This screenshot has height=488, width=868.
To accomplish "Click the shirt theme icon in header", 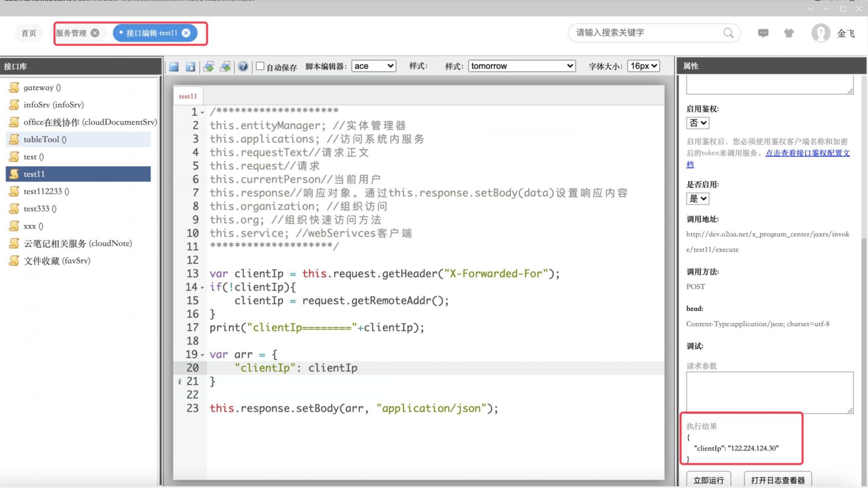I will [x=789, y=33].
